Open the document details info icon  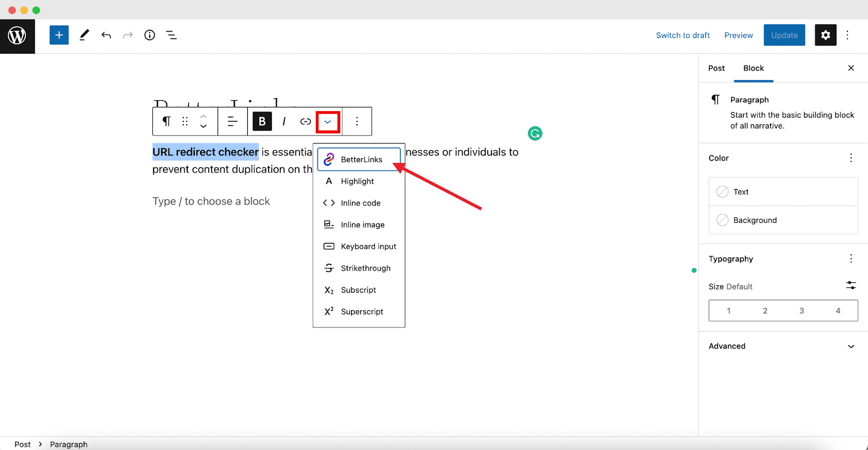pyautogui.click(x=150, y=35)
